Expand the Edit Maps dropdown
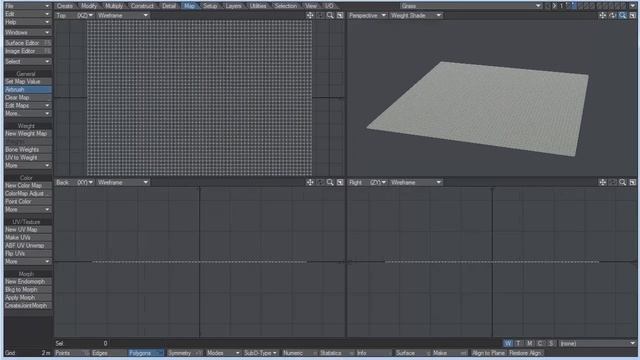640x360 pixels. (x=28, y=106)
